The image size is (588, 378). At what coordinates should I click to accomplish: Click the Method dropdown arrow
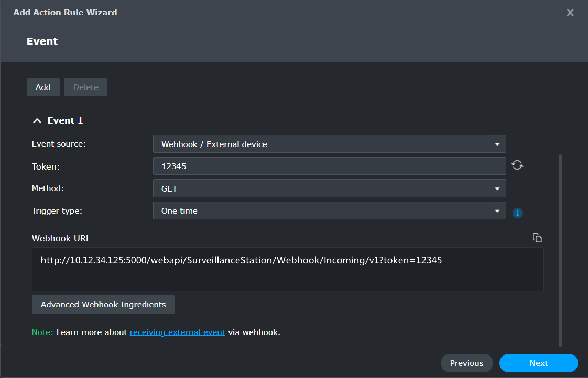tap(497, 188)
